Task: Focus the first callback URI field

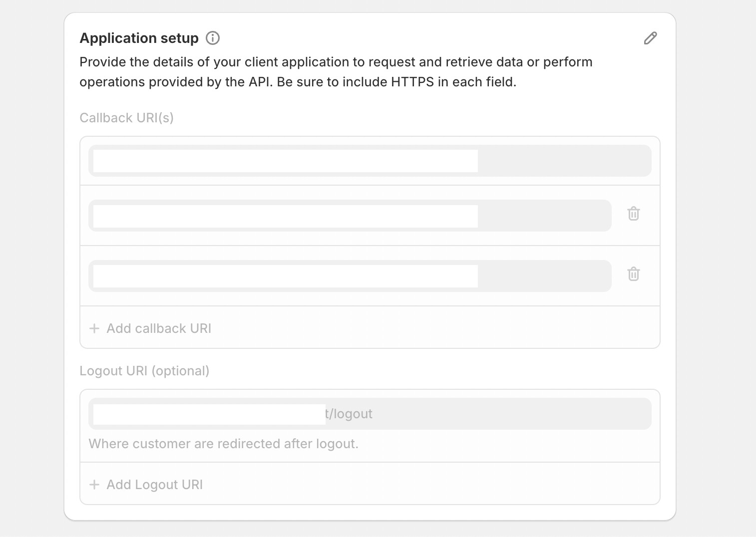Action: click(x=370, y=161)
